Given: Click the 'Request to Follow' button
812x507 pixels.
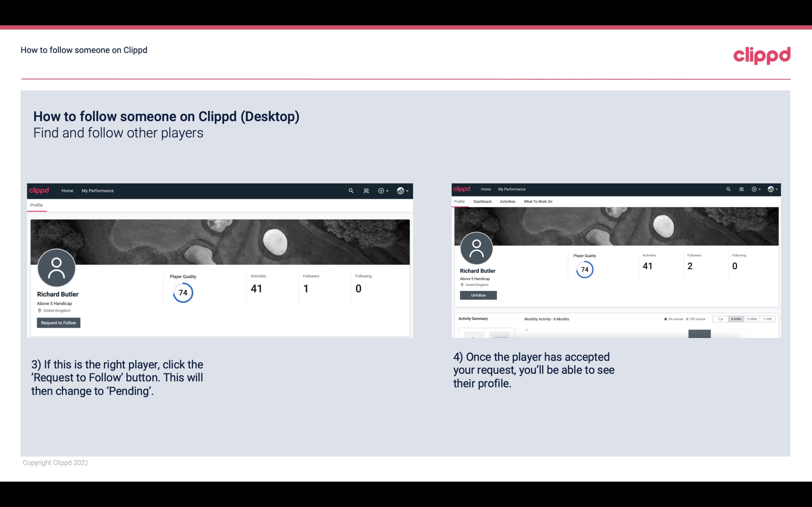Looking at the screenshot, I should click(x=58, y=323).
